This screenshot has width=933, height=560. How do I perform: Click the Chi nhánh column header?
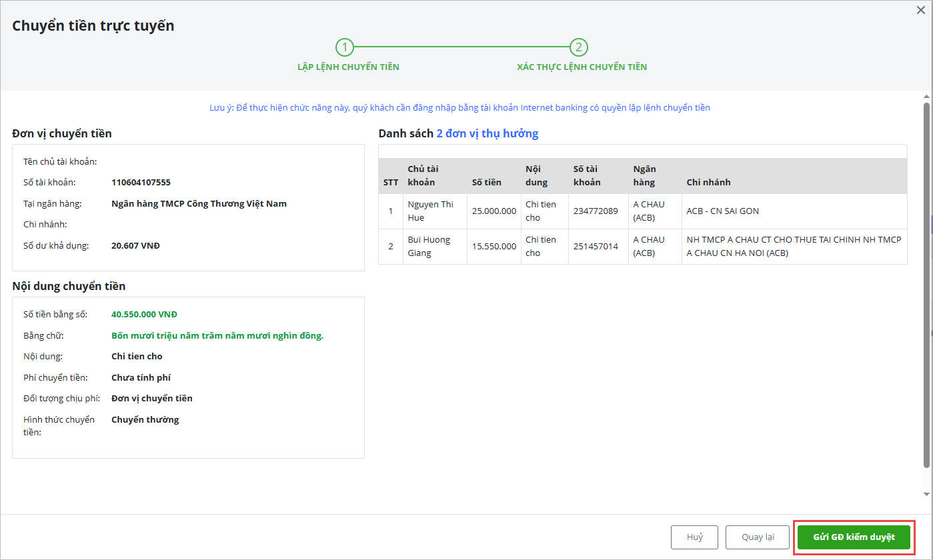[708, 182]
